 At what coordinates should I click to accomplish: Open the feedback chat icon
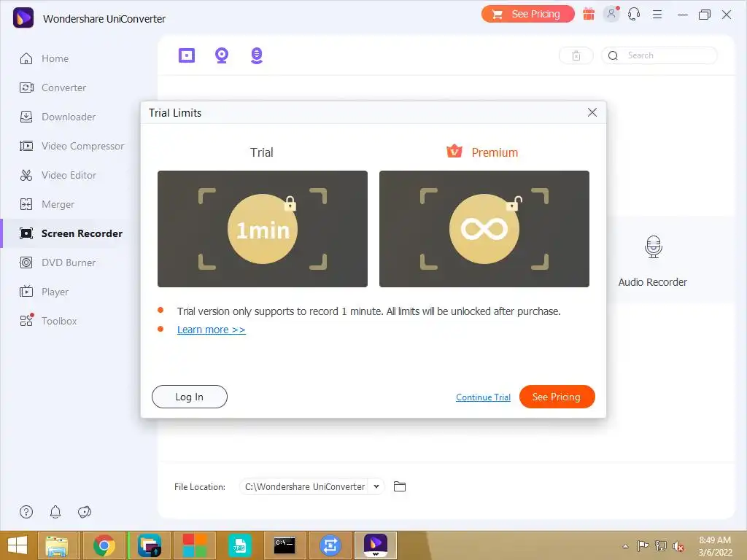coord(85,512)
